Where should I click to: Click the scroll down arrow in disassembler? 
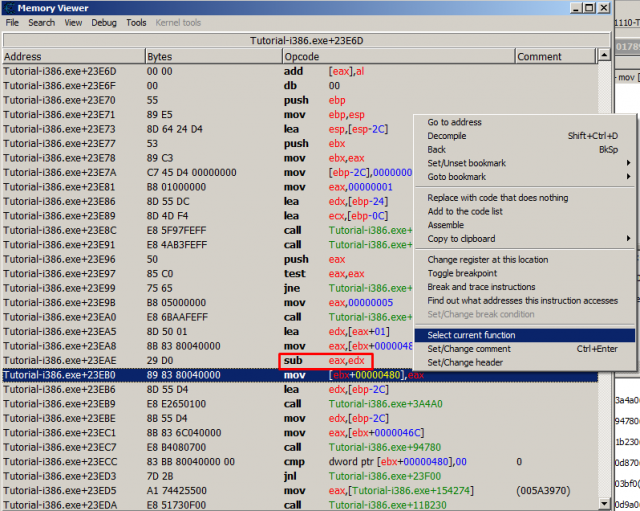click(604, 504)
